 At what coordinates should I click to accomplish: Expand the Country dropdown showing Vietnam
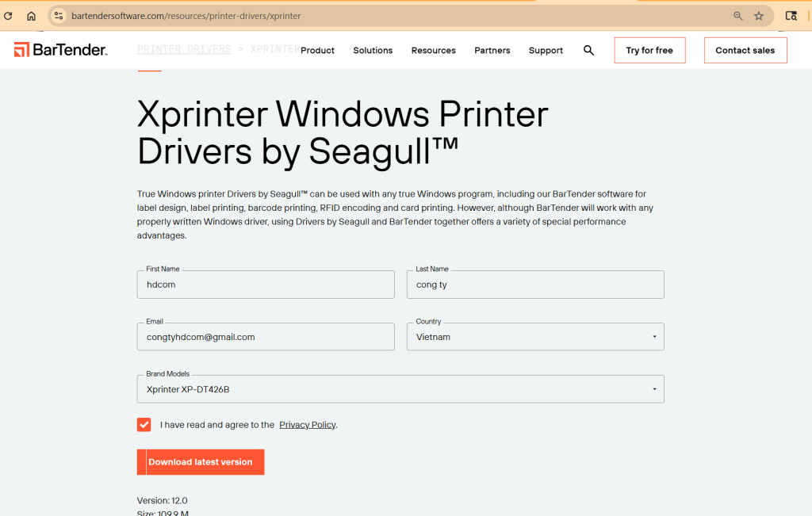pos(535,336)
